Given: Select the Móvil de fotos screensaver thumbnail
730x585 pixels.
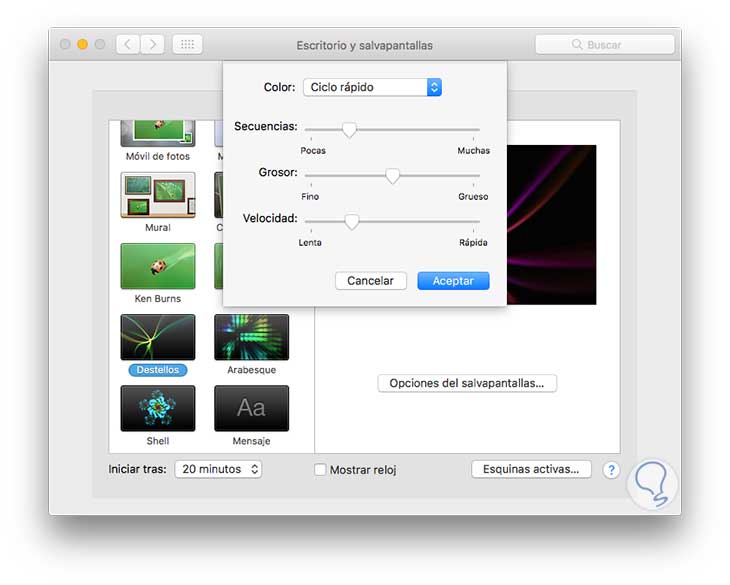Looking at the screenshot, I should pos(158,133).
